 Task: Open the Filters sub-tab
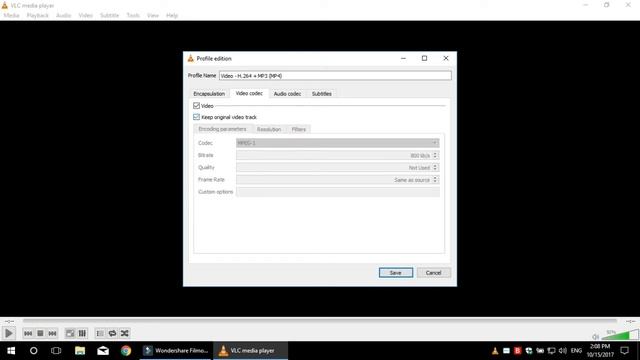(298, 129)
